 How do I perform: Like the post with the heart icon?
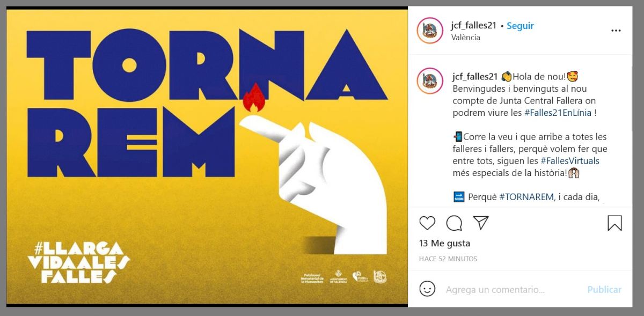point(427,223)
